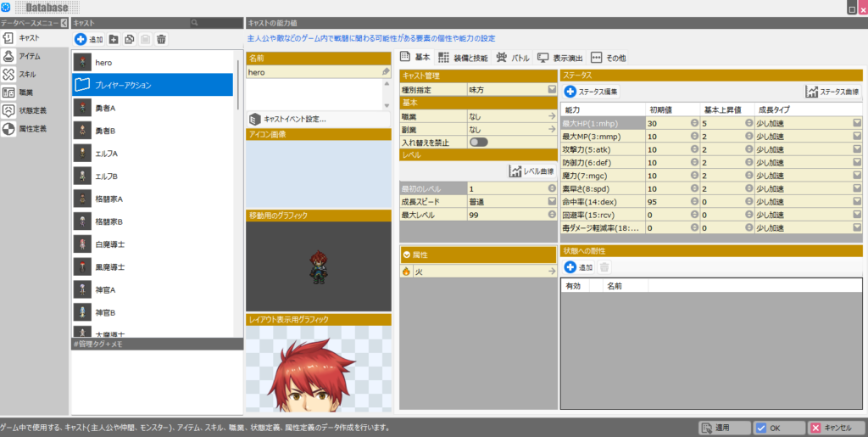
Task: Toggle the 入れ替えを禁止 switch
Action: [478, 142]
